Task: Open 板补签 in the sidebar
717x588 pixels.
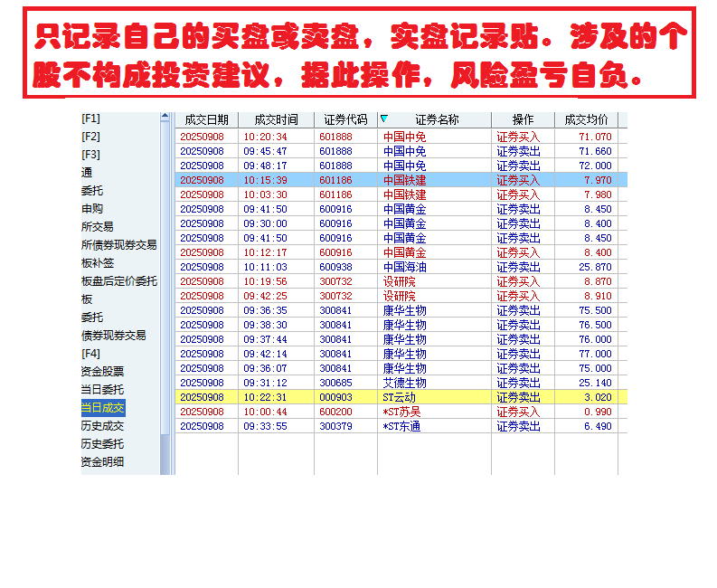Action: point(98,262)
